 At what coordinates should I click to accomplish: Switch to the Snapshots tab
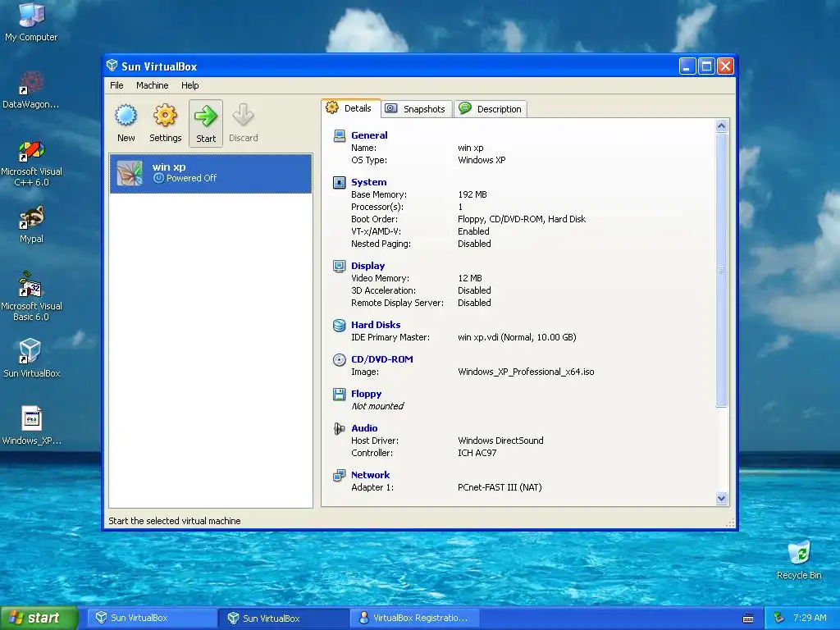coord(417,109)
